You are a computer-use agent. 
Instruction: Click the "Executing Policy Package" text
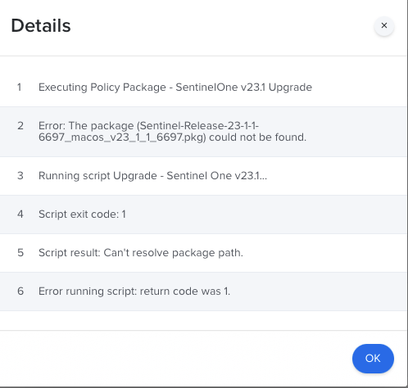tap(102, 87)
